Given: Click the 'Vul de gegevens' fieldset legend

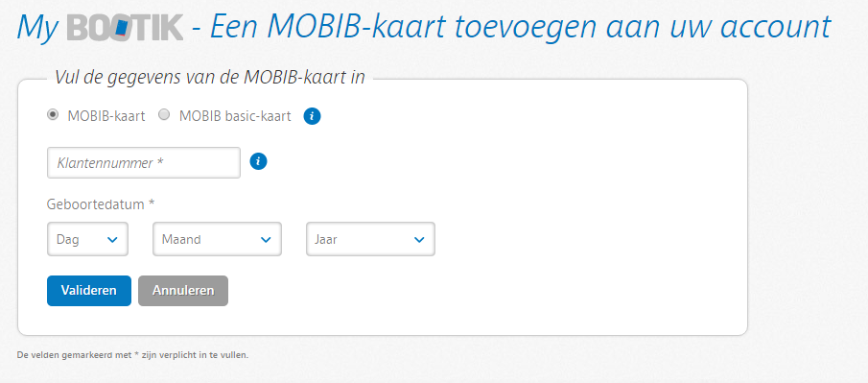Looking at the screenshot, I should coord(210,77).
